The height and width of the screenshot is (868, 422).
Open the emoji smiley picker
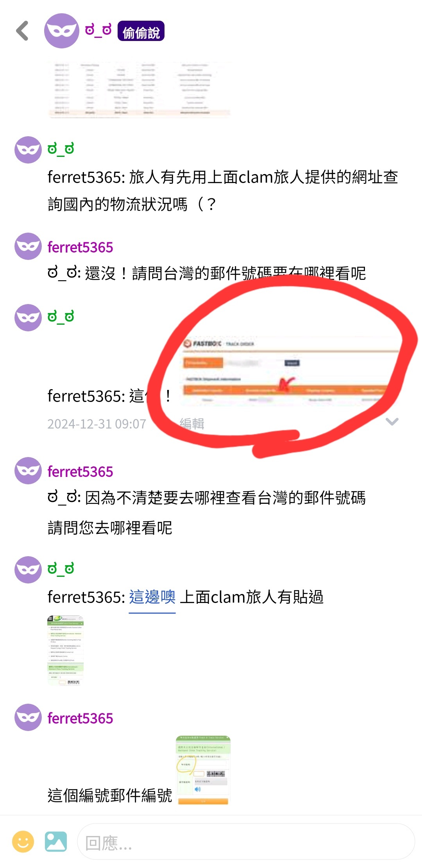[x=23, y=841]
